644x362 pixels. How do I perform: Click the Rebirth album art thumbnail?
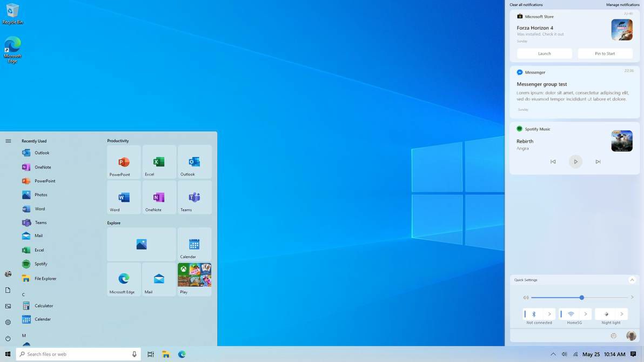tap(622, 141)
